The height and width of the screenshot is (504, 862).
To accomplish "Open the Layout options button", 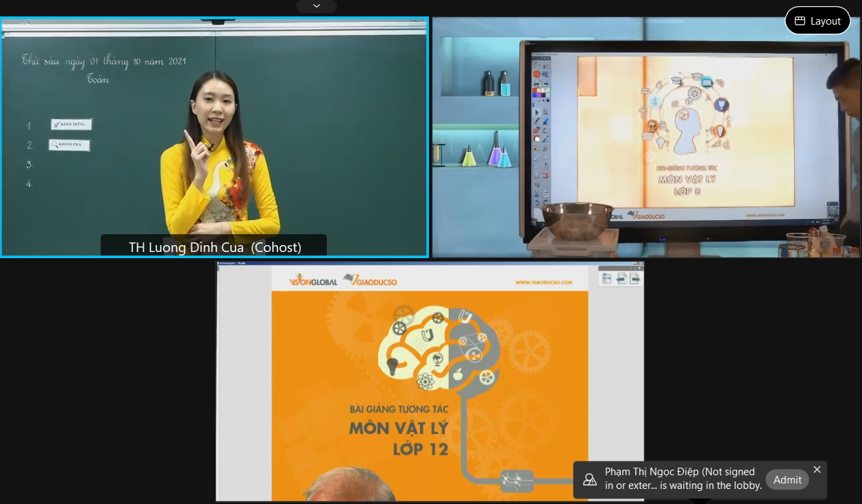I will click(817, 21).
